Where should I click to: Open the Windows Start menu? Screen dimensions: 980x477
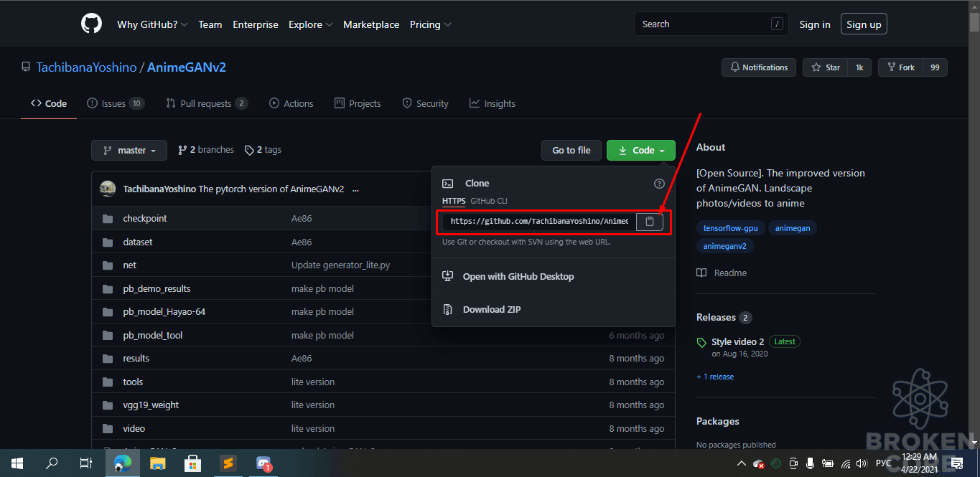click(17, 463)
